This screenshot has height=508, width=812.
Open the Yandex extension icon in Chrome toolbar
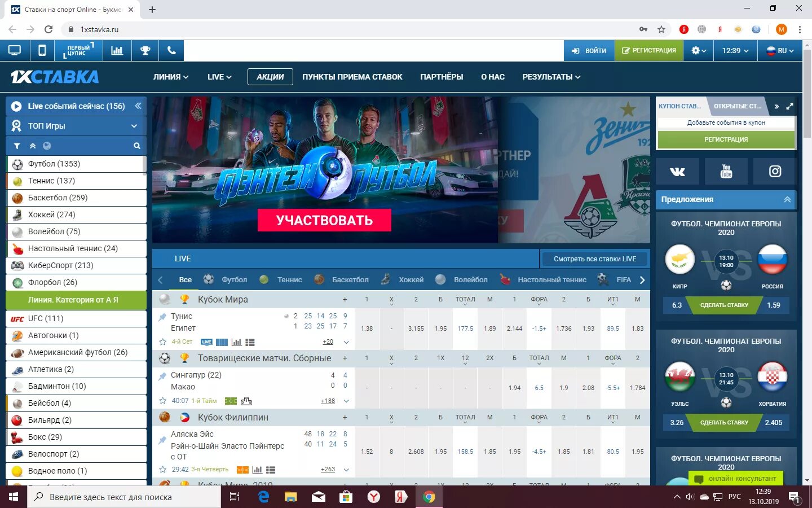(x=683, y=29)
